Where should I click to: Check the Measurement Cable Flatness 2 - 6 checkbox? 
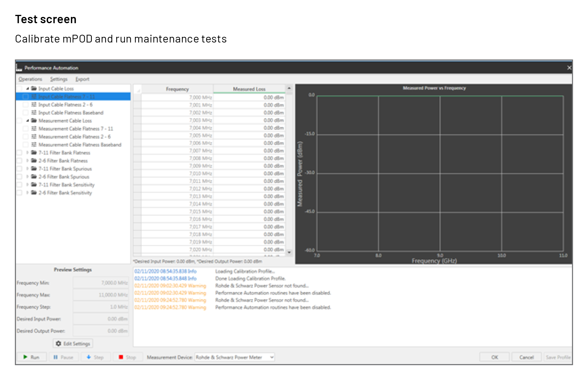(x=26, y=137)
